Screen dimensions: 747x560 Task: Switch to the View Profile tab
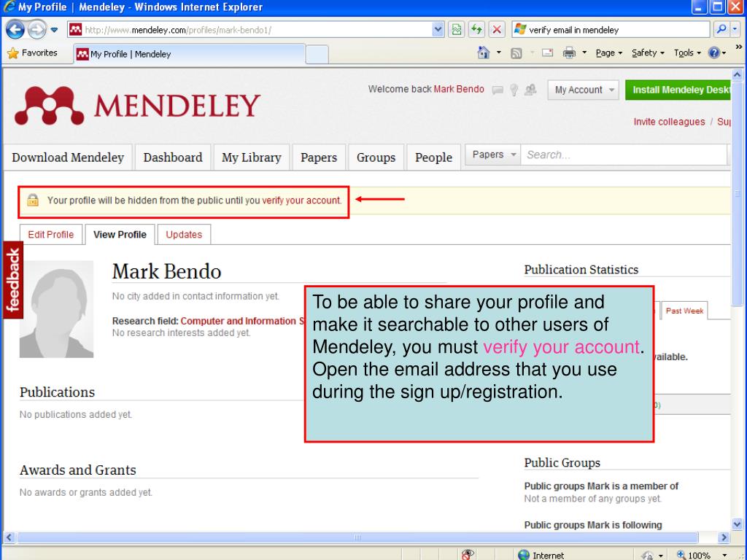pos(120,234)
